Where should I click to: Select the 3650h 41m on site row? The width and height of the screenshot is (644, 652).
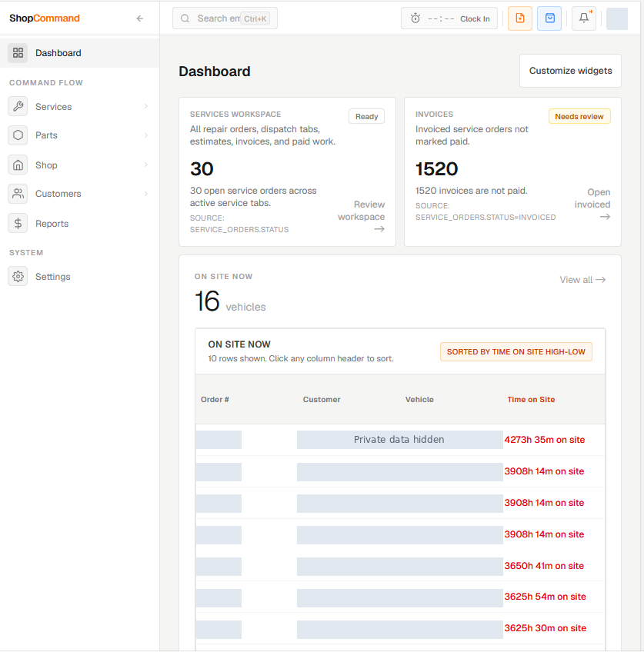(x=400, y=566)
